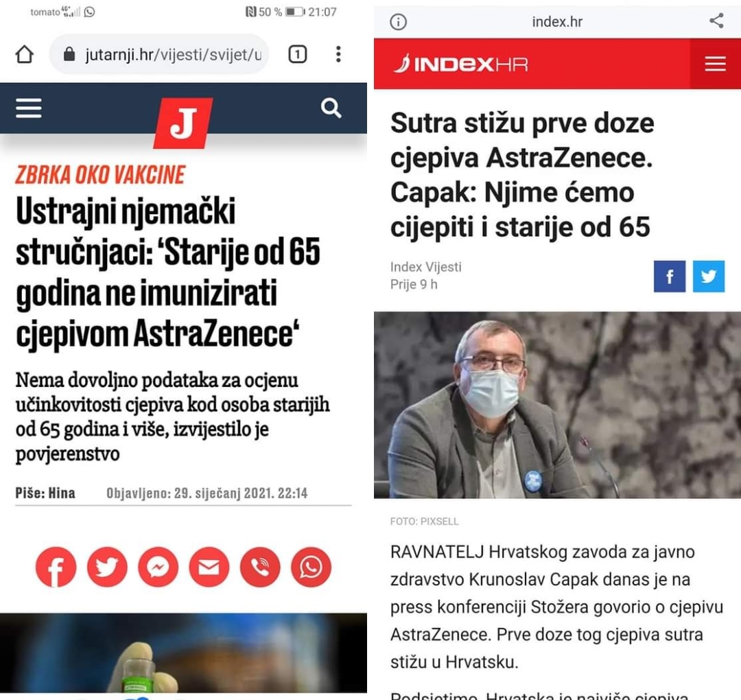Share article via red Facebook icon
The height and width of the screenshot is (700, 741).
[56, 567]
